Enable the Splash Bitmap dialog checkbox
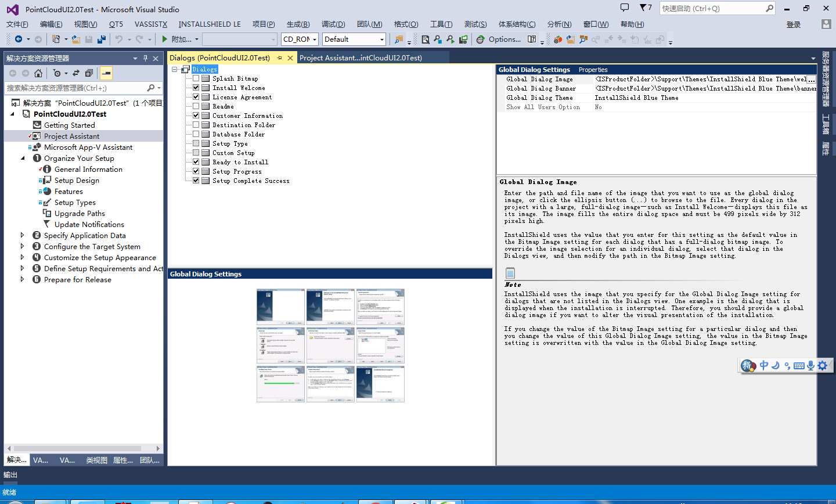Image resolution: width=836 pixels, height=504 pixels. (x=196, y=78)
